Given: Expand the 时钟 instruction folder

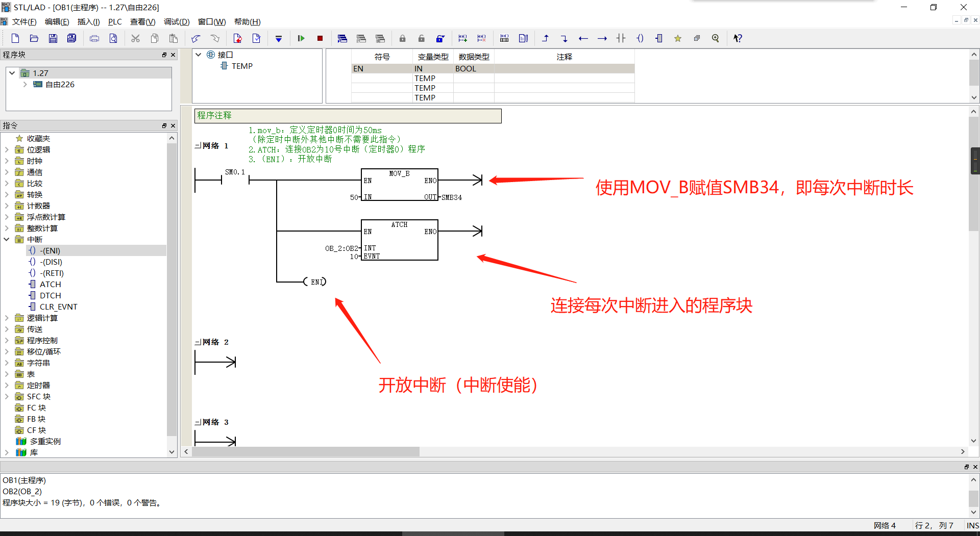Looking at the screenshot, I should [x=7, y=161].
